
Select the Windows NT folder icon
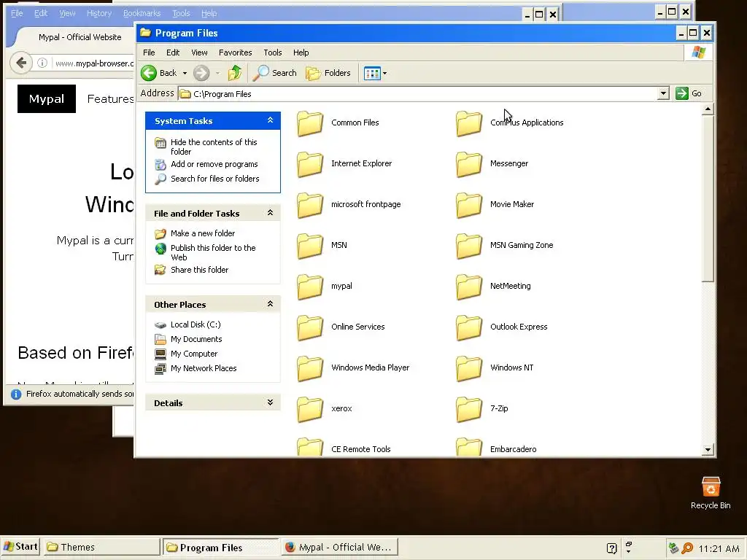pyautogui.click(x=469, y=368)
